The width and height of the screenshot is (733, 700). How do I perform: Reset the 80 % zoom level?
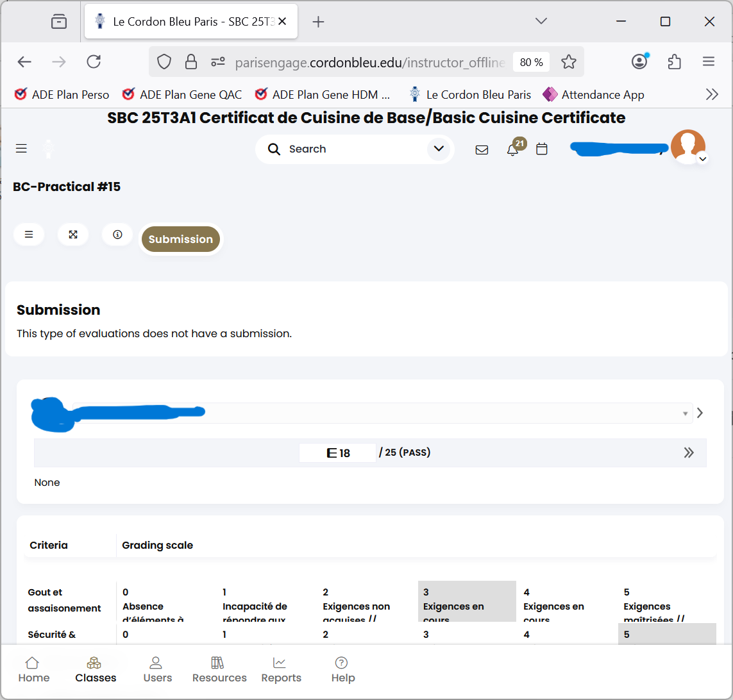pyautogui.click(x=531, y=62)
